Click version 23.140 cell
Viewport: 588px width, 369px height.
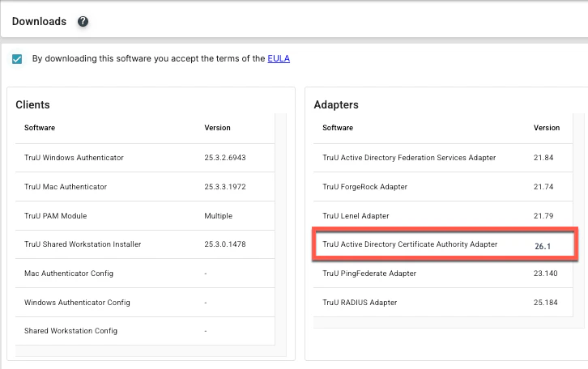click(546, 274)
